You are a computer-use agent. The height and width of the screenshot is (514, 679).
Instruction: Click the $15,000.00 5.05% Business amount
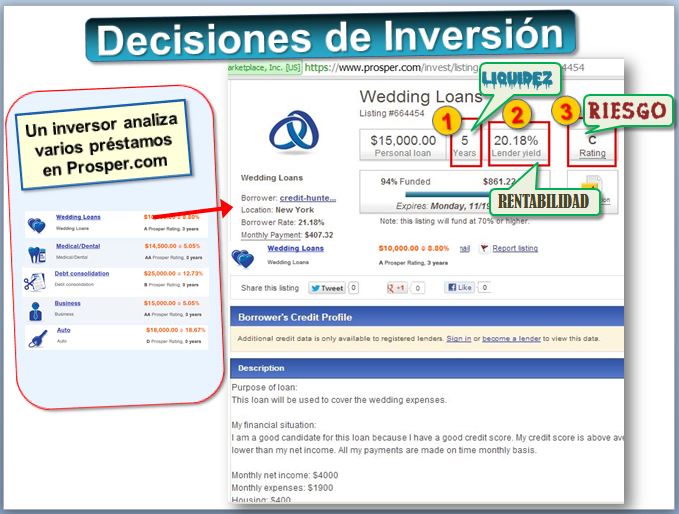[171, 303]
